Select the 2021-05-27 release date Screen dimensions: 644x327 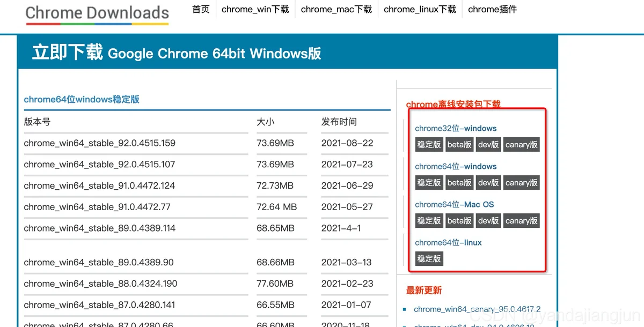point(347,207)
